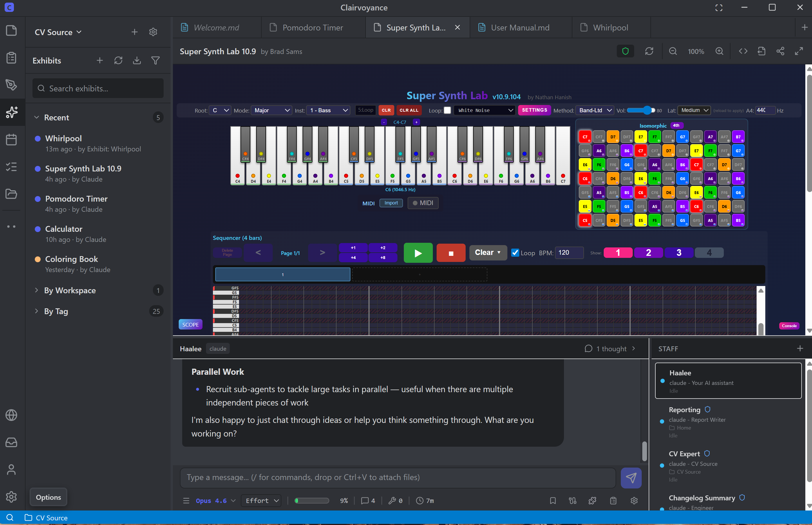Toggle the MIDI enable button

[423, 203]
